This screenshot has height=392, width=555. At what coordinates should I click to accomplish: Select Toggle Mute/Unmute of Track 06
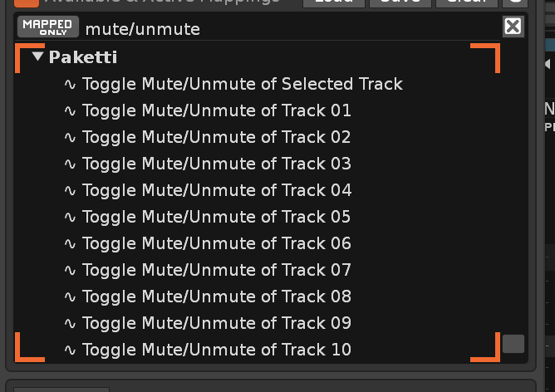(x=216, y=243)
